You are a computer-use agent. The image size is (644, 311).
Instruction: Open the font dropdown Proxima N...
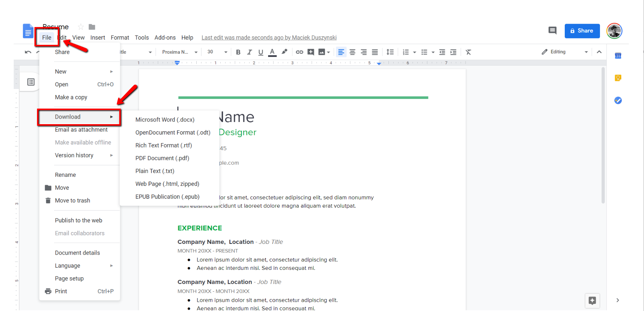(x=180, y=52)
